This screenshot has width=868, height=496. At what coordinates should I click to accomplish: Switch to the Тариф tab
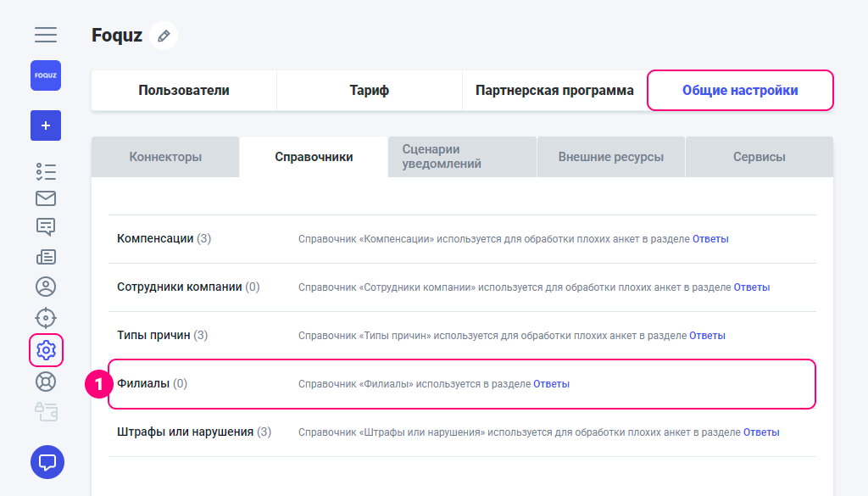click(x=369, y=91)
